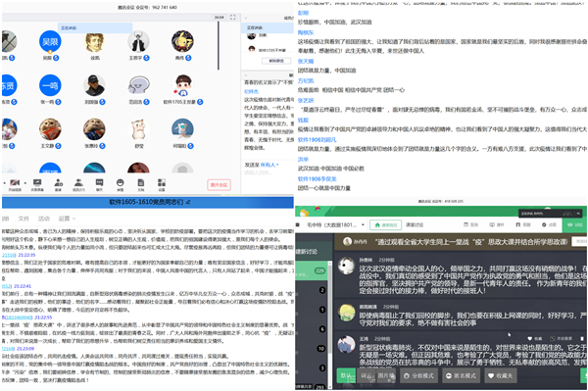Screen dimensions: 588x391
Task: Click button under member list in meeting sidebar
Action: coord(276,61)
